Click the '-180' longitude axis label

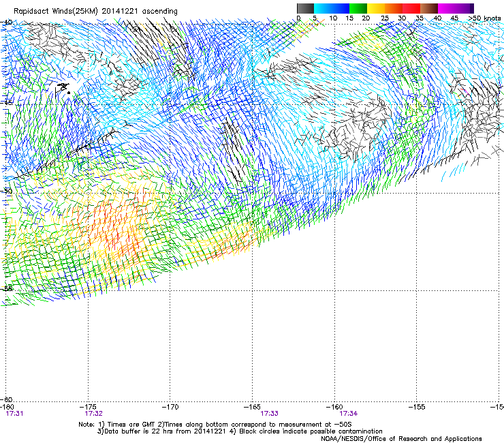(7, 407)
